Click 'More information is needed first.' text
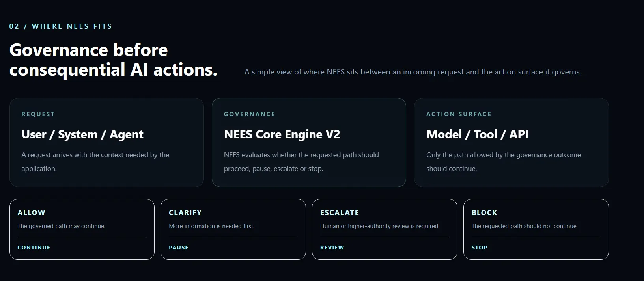The image size is (644, 281). 212,226
